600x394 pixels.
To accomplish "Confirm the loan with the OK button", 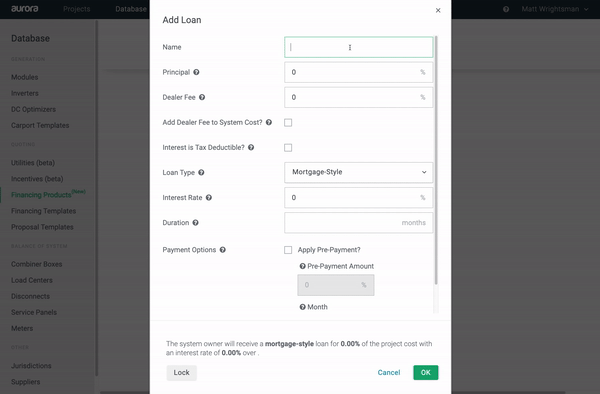I will pyautogui.click(x=426, y=373).
